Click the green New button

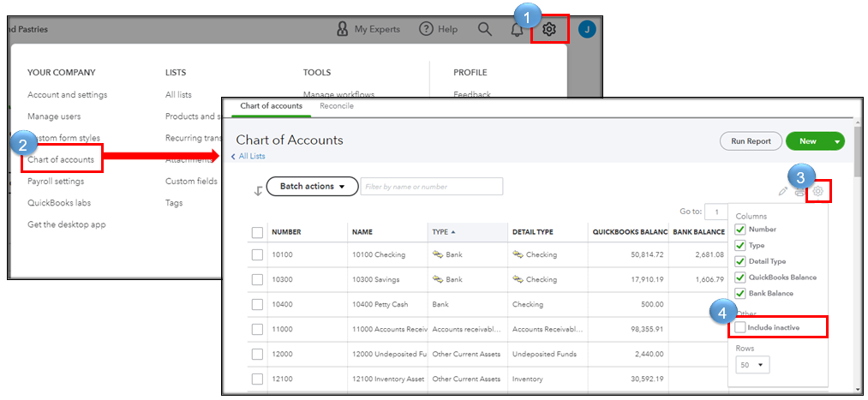808,141
